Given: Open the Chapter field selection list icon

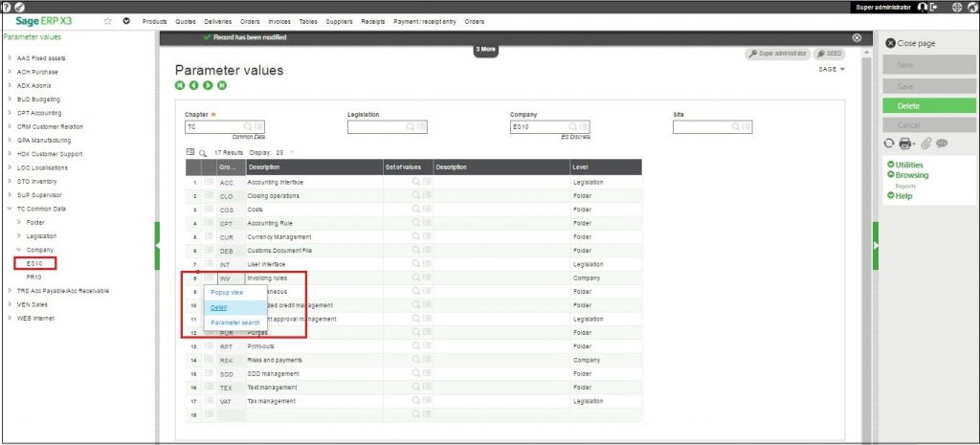Looking at the screenshot, I should pos(258,127).
